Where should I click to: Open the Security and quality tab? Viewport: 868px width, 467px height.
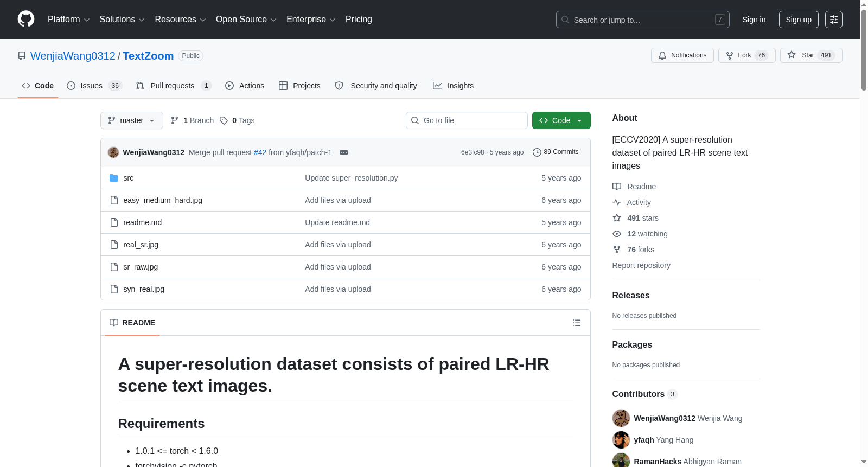[376, 86]
